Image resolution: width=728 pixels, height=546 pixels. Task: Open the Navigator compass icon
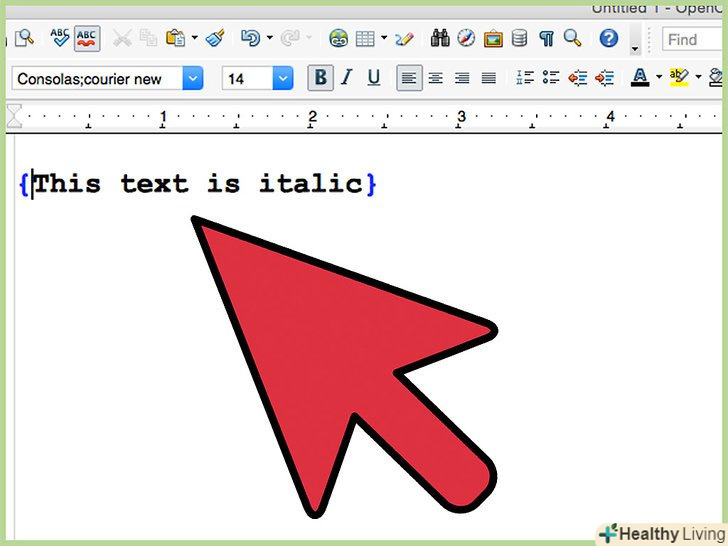click(466, 39)
